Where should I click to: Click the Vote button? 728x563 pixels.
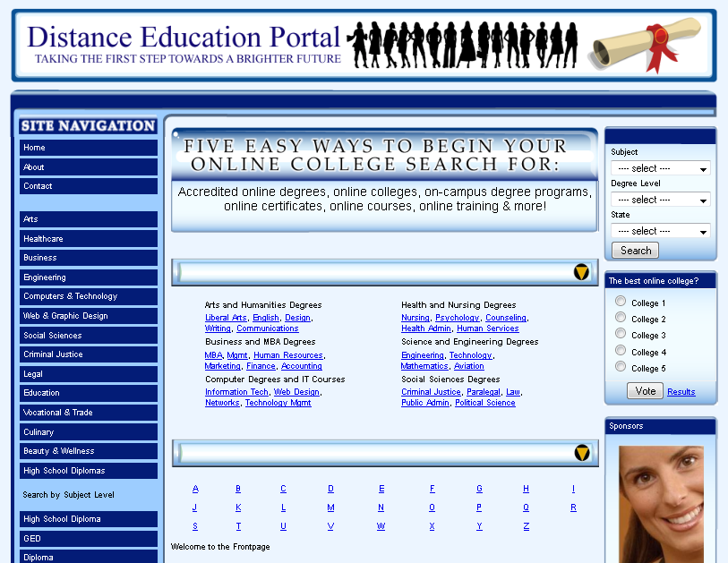point(645,391)
